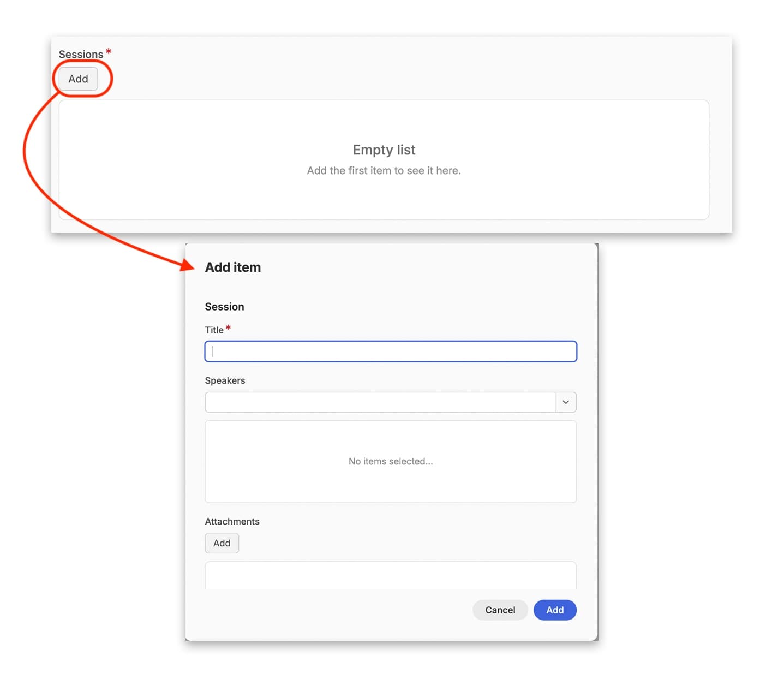Confirm with the blue Add button
This screenshot has height=685, width=784.
tap(554, 610)
